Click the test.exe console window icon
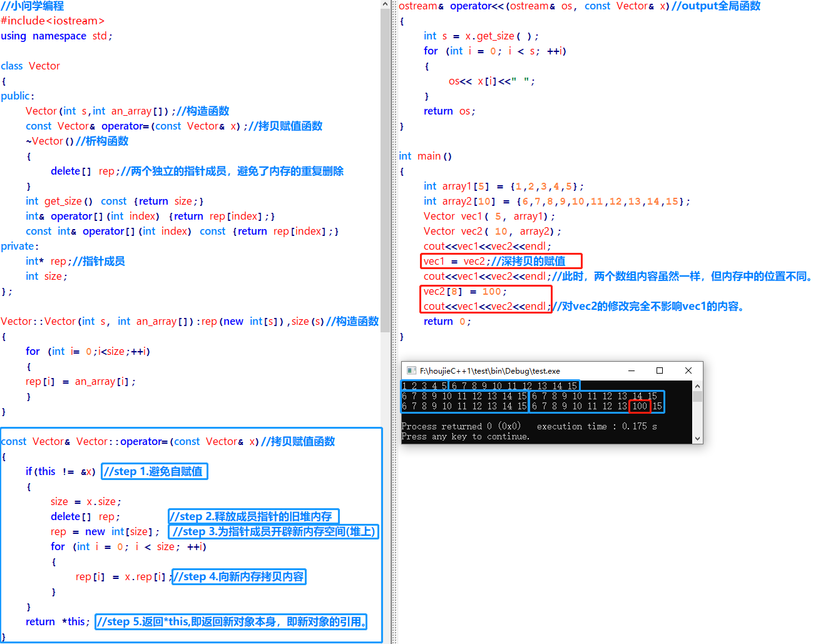This screenshot has width=813, height=644. (x=411, y=371)
